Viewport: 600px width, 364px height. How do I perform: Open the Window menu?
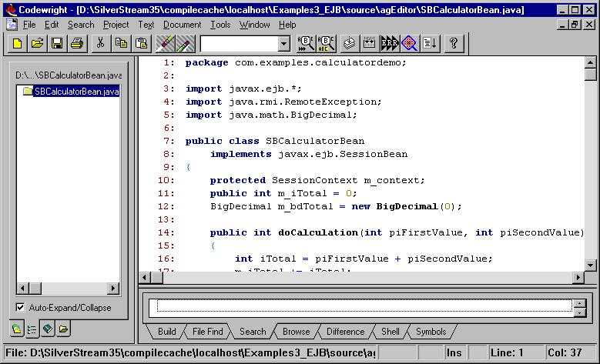(254, 25)
